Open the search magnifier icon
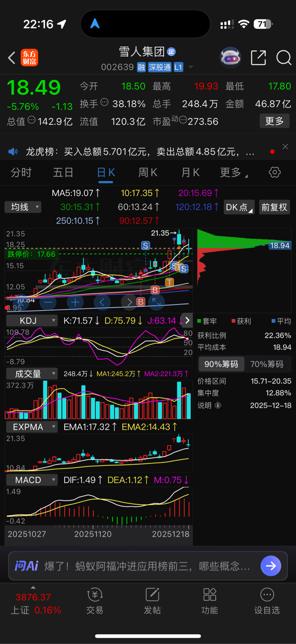The height and width of the screenshot is (644, 296). coord(284,58)
